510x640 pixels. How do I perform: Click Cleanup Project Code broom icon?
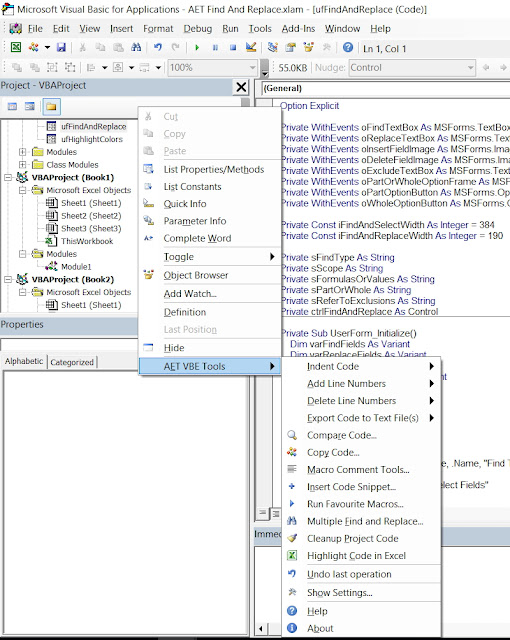coord(292,538)
